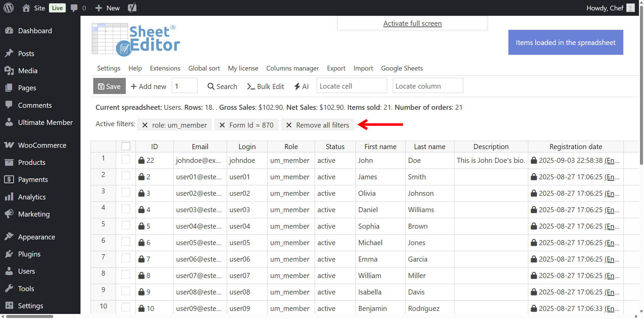Click the rows-to-add number field
This screenshot has height=319, width=644.
point(184,86)
